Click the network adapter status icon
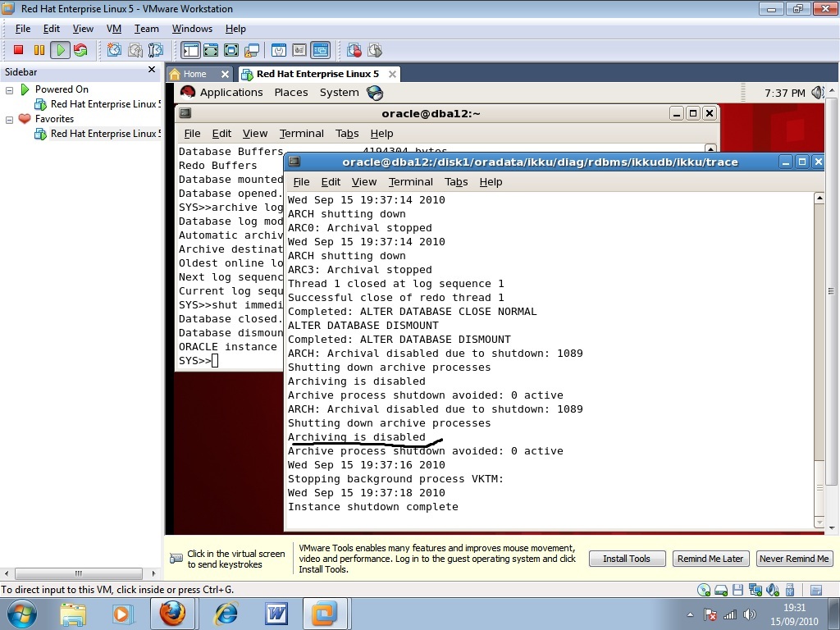This screenshot has height=630, width=840. click(x=754, y=590)
